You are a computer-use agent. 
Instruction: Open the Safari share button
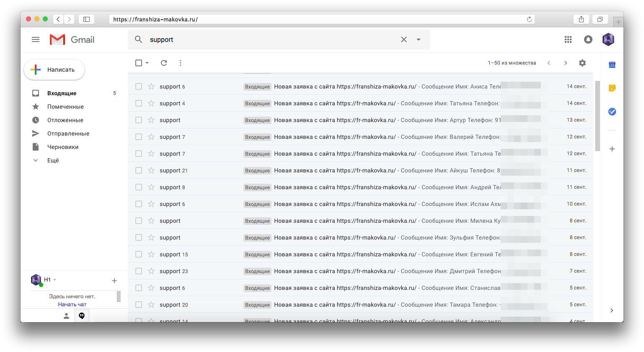(x=581, y=19)
